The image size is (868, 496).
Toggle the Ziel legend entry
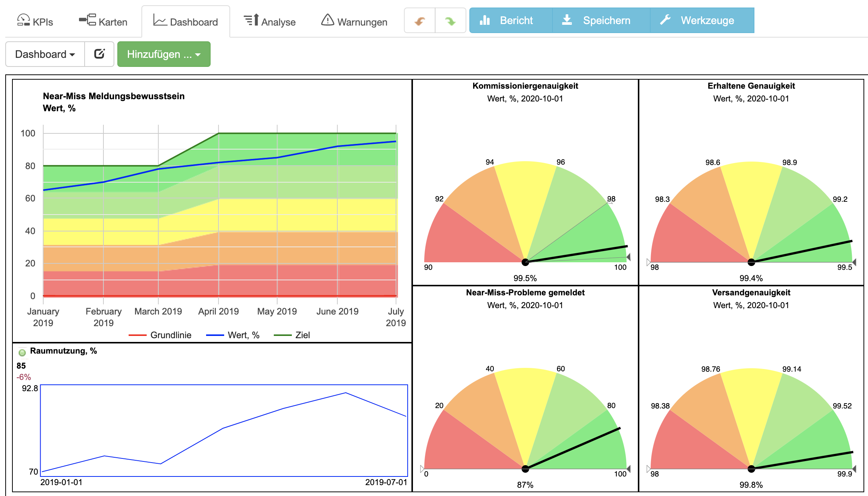pyautogui.click(x=292, y=335)
